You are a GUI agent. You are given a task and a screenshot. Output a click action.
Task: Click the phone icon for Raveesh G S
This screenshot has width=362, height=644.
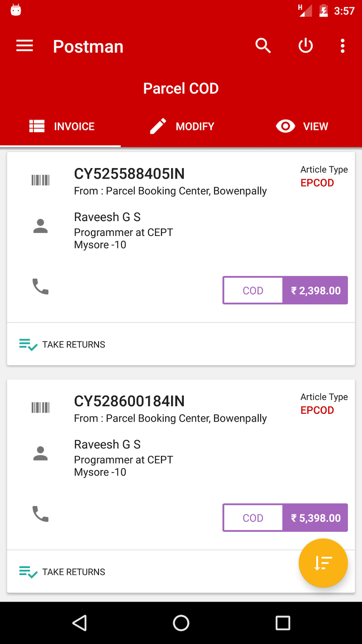39,287
